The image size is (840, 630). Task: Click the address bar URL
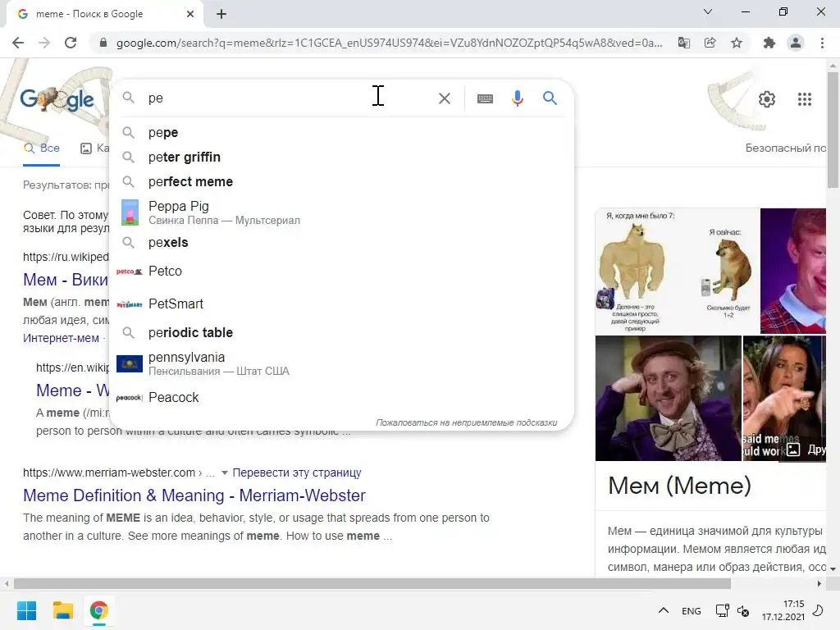pos(390,43)
